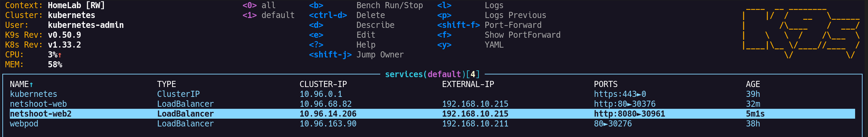
Task: Click the <l> shortcut key label
Action: [x=444, y=5]
